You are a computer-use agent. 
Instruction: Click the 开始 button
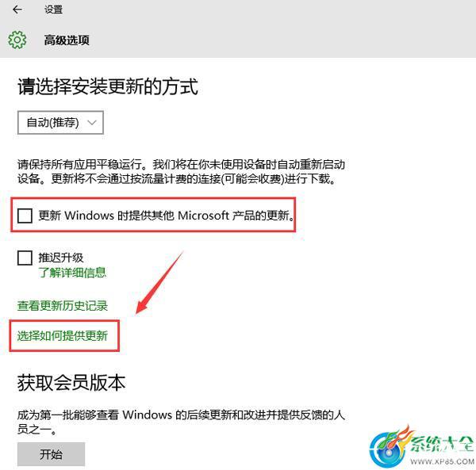(x=51, y=454)
